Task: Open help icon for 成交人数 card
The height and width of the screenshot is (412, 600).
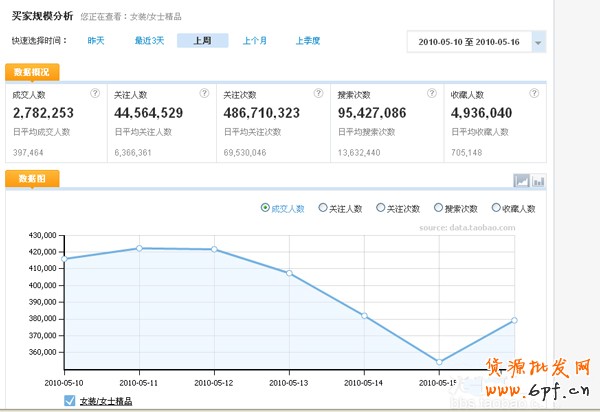Action: point(95,93)
